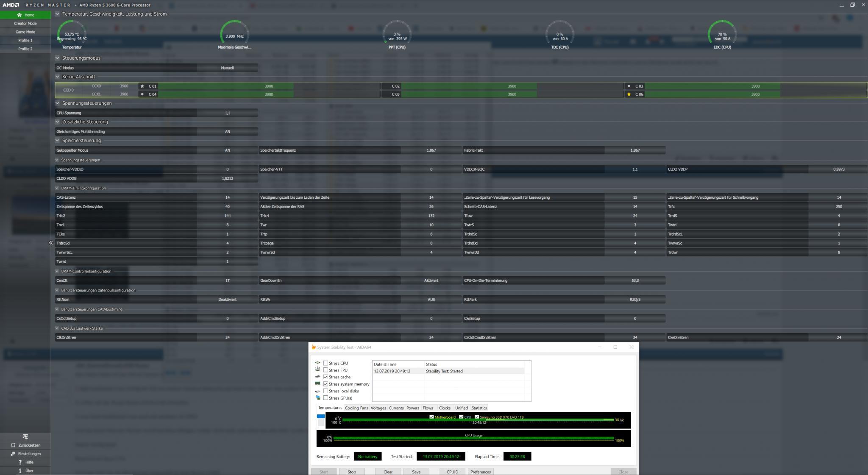Click the Home house icon in sidebar
The image size is (868, 475).
19,15
